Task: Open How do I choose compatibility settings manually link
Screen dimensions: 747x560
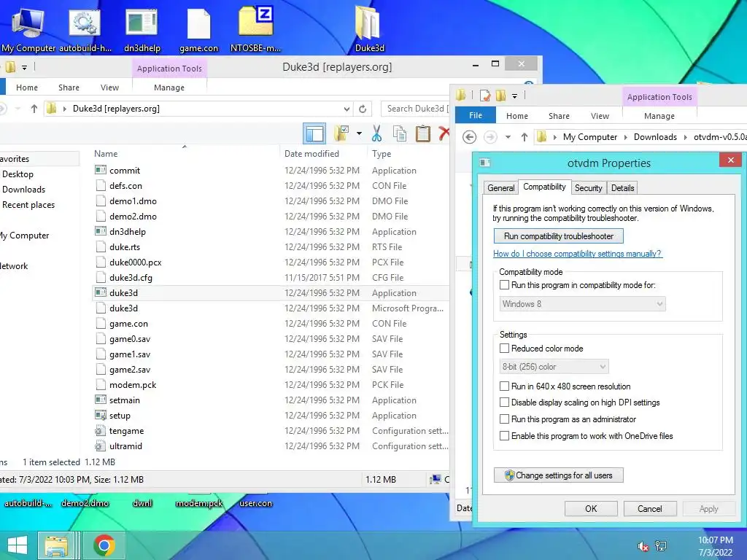Action: point(578,254)
